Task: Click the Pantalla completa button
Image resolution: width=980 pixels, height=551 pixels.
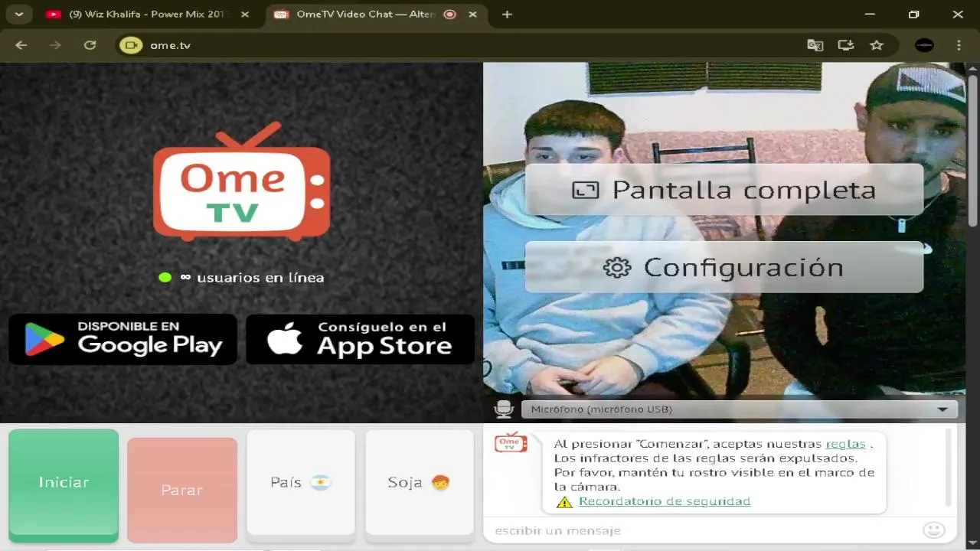Action: pyautogui.click(x=724, y=190)
